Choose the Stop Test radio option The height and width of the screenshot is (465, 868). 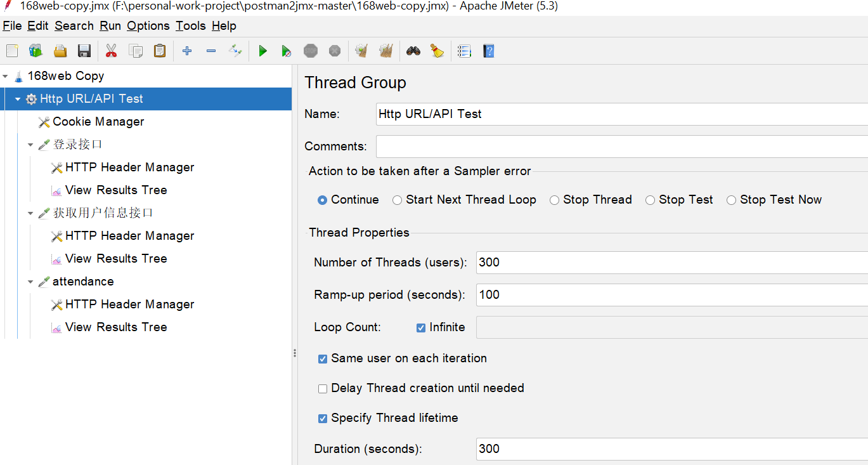click(x=651, y=200)
